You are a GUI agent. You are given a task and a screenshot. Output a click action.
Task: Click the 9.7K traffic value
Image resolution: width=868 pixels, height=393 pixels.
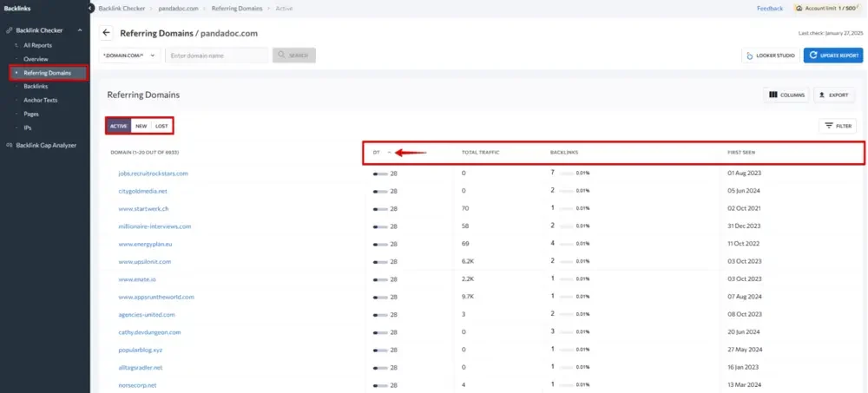pos(468,298)
